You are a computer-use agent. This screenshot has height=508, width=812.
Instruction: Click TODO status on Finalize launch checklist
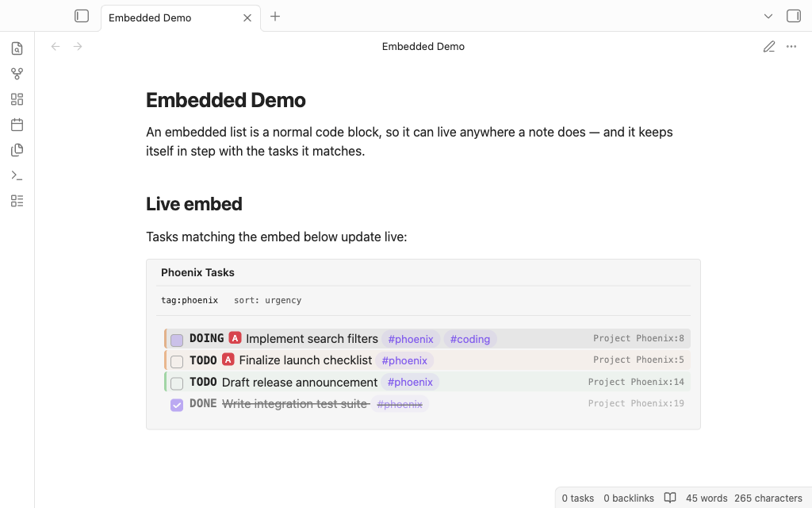pos(203,360)
